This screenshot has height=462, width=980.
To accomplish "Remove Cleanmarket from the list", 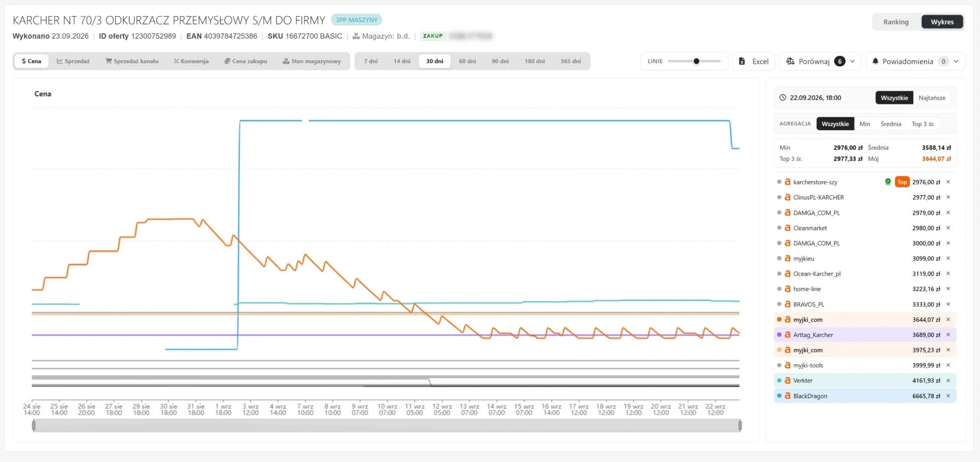I will tap(948, 228).
